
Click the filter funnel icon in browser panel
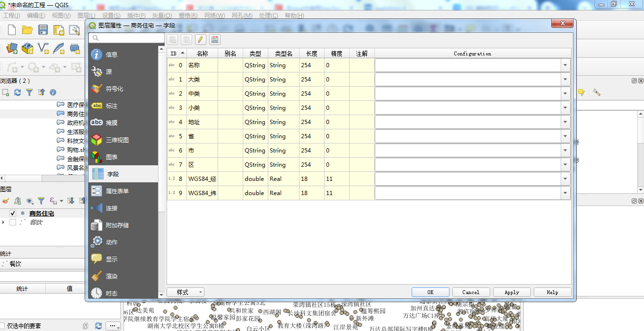click(29, 92)
